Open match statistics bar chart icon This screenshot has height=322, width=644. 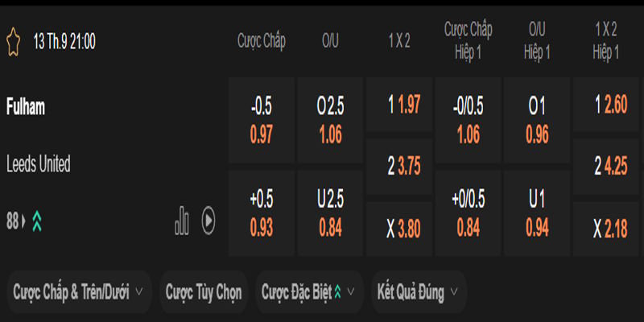coord(182,221)
